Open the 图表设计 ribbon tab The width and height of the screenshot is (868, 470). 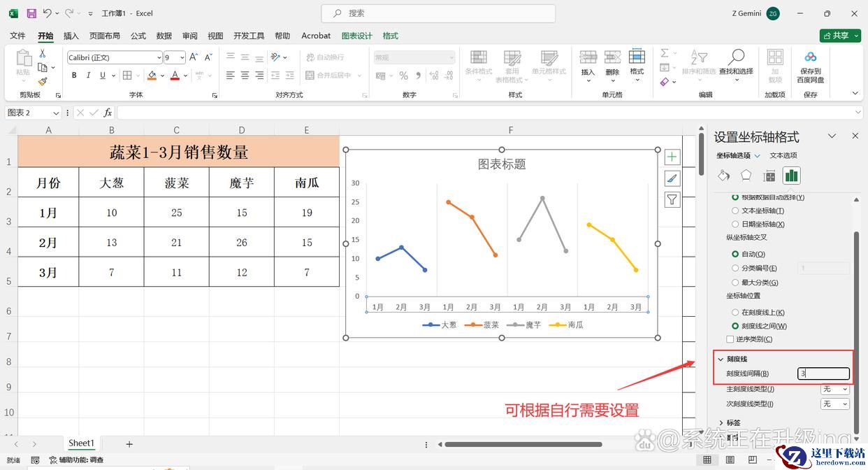point(356,36)
